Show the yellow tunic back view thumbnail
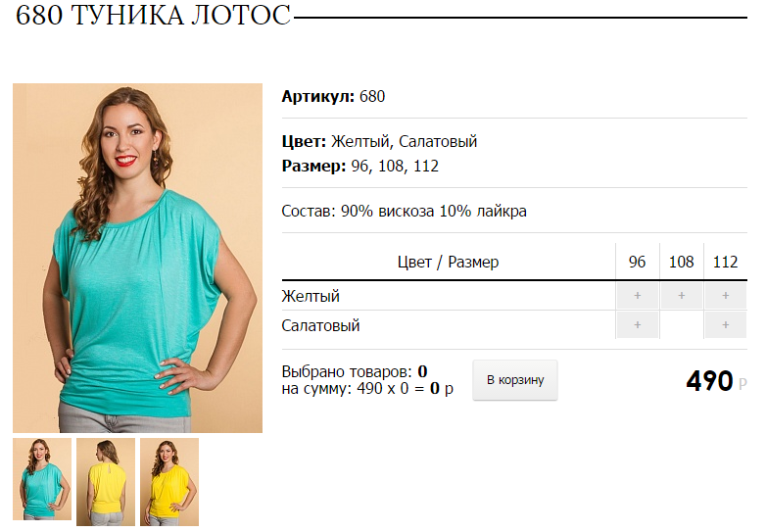This screenshot has width=766, height=532. [x=106, y=482]
